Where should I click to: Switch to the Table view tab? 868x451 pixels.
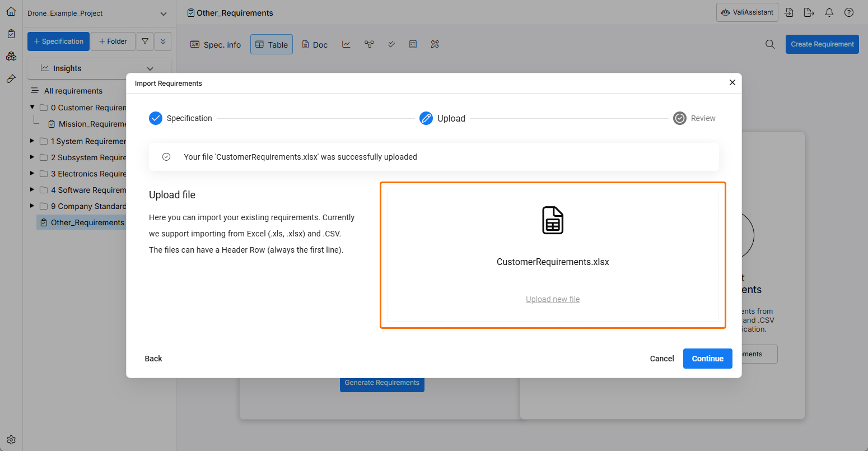coord(272,45)
